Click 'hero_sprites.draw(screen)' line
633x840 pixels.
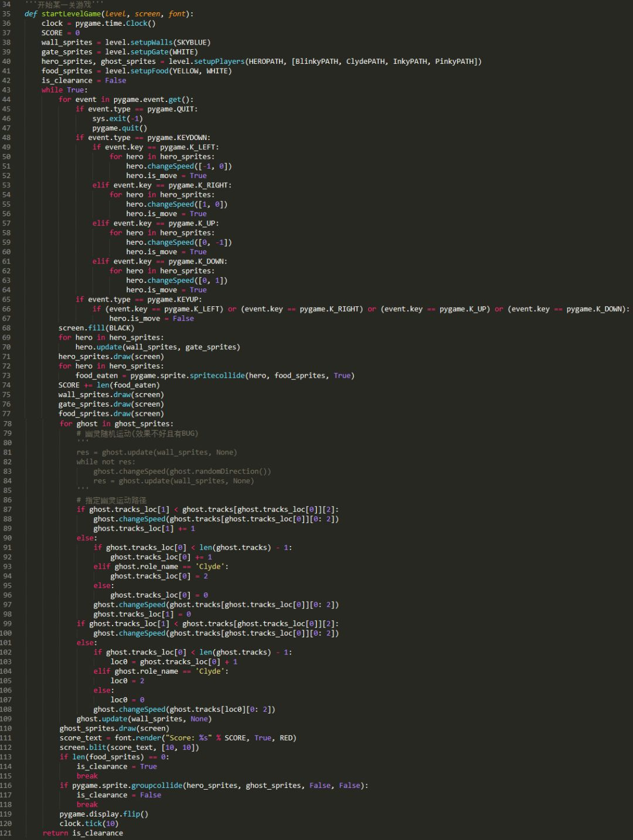(111, 357)
